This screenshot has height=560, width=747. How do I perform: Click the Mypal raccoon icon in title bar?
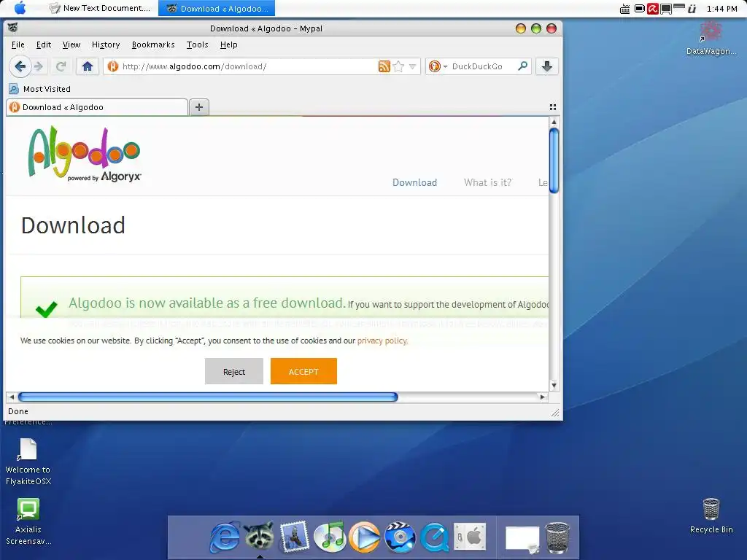pyautogui.click(x=13, y=28)
